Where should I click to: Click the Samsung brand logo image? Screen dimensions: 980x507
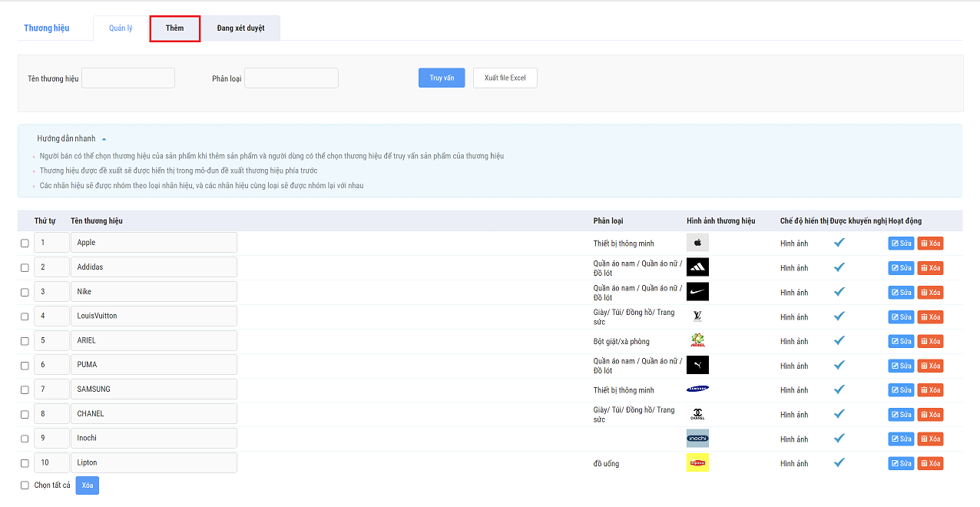coord(697,389)
